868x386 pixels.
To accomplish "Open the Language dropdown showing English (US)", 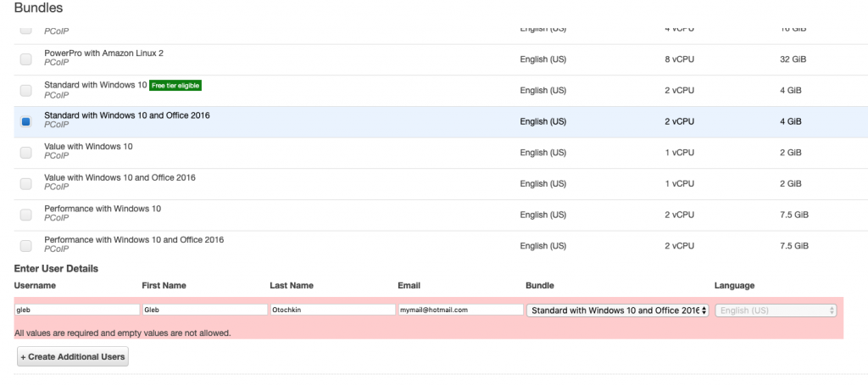I will coord(776,310).
